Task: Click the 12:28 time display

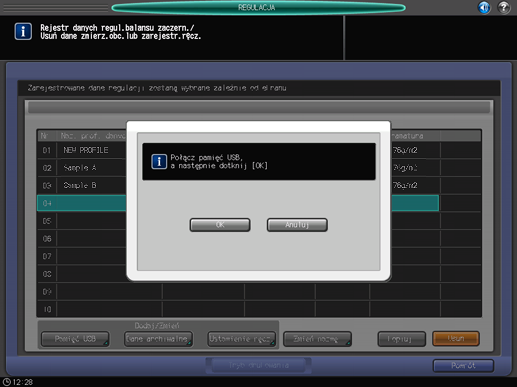Action: [23, 382]
